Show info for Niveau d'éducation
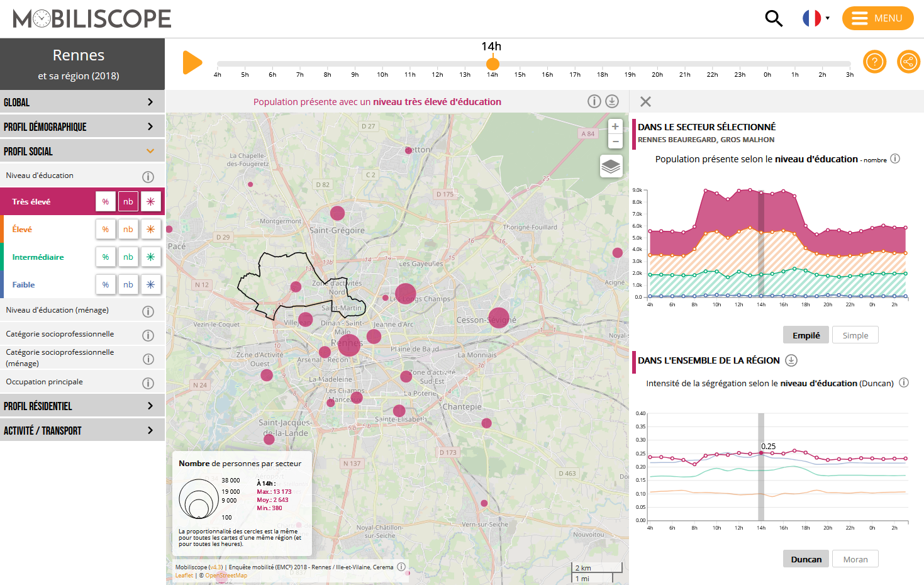924x585 pixels. coord(148,177)
